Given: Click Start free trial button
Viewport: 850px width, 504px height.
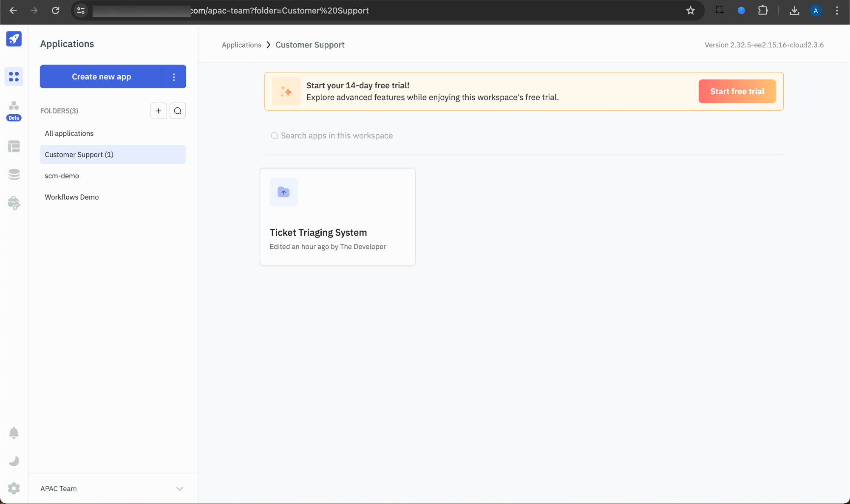Looking at the screenshot, I should [737, 91].
